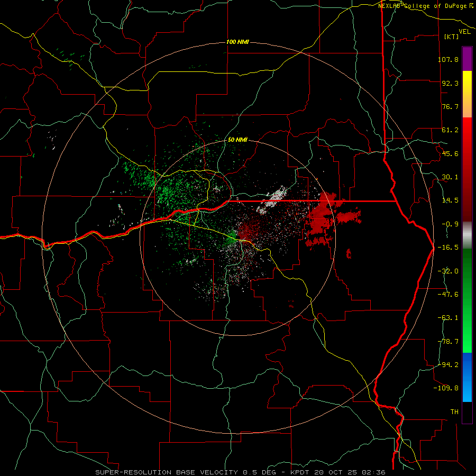Click the 92.3 legend value
This screenshot has height=476, width=476.
(450, 83)
